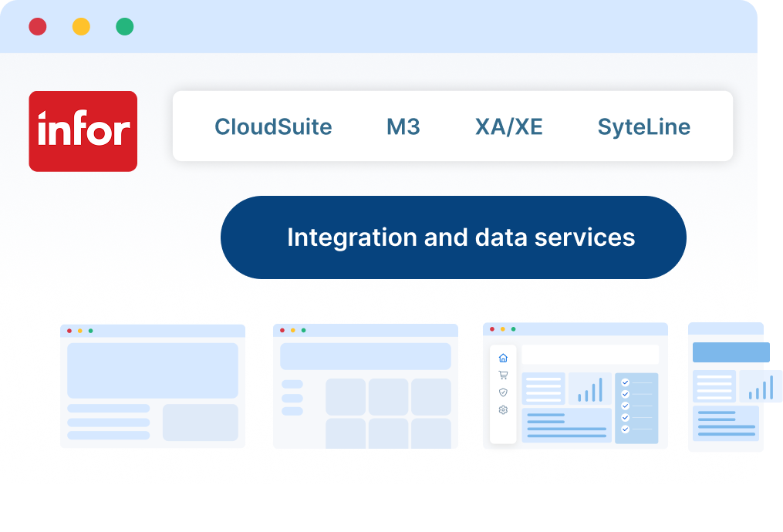Screen dimensions: 783x532
Task: Open the XA/XE tab
Action: tap(509, 126)
